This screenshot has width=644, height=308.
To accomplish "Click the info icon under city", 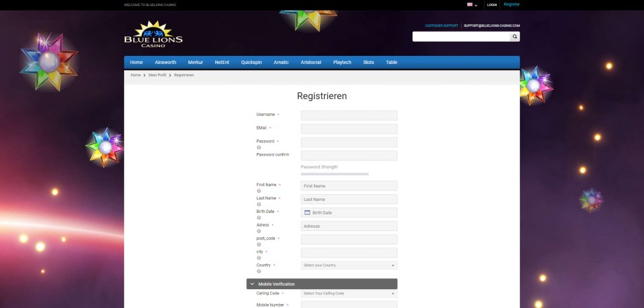I will [259, 258].
